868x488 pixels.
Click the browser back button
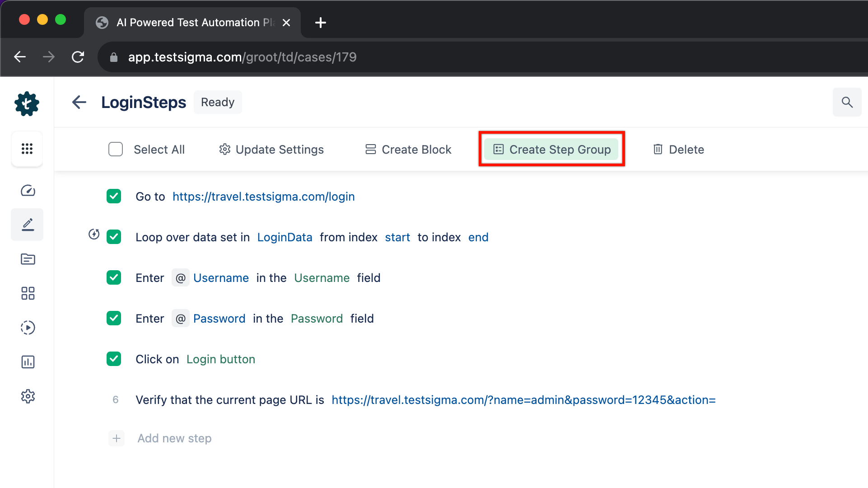tap(20, 57)
